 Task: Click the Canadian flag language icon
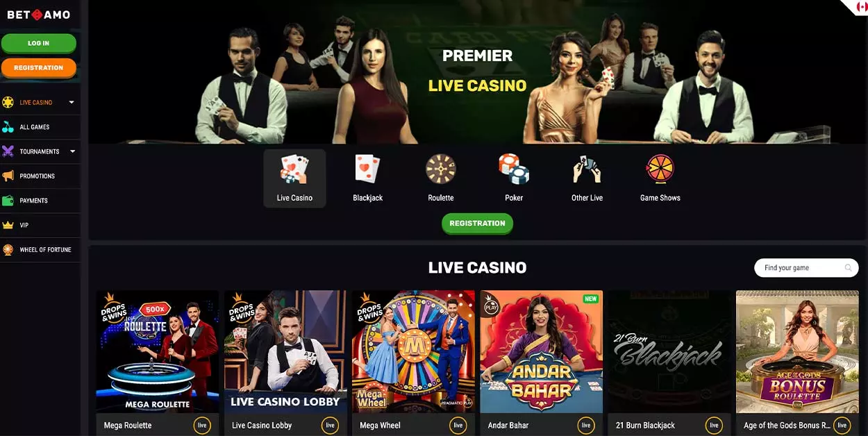pyautogui.click(x=862, y=6)
